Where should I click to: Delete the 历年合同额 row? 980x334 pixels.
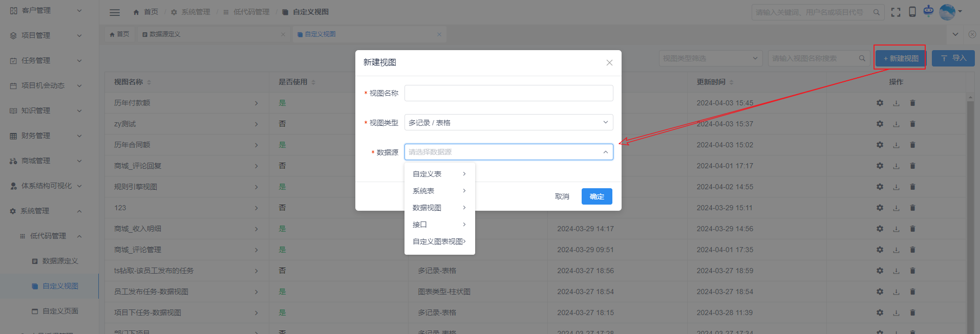912,145
